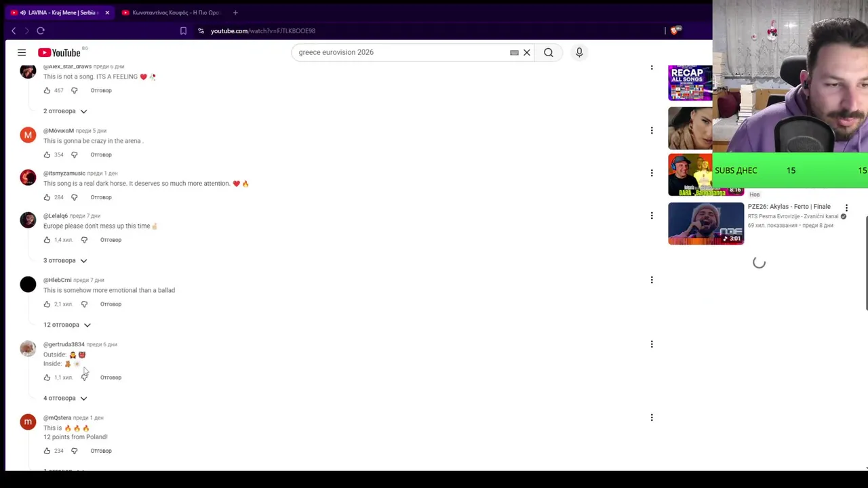
Task: Open options menu for Lelalq6 comment
Action: [x=652, y=216]
